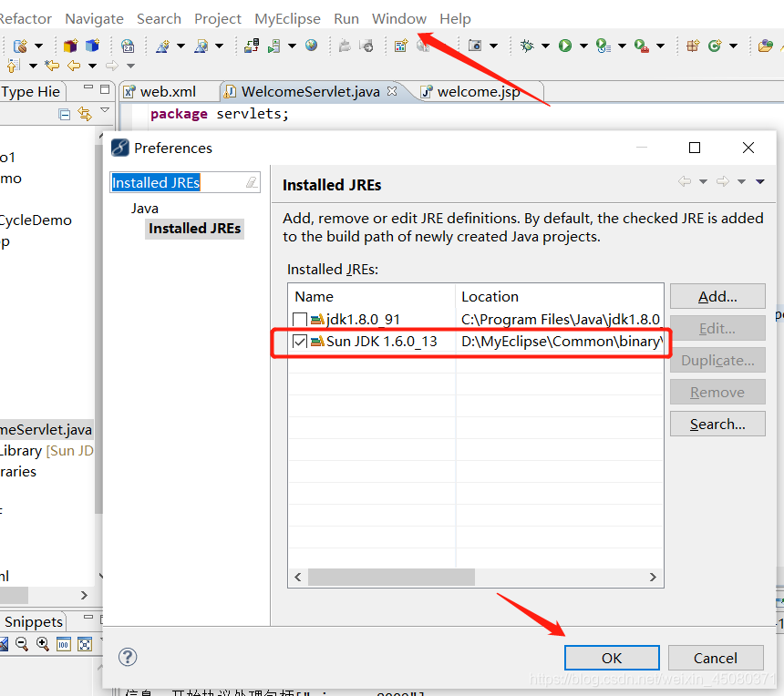
Task: Click the JRE table scroll right arrow
Action: tap(653, 577)
